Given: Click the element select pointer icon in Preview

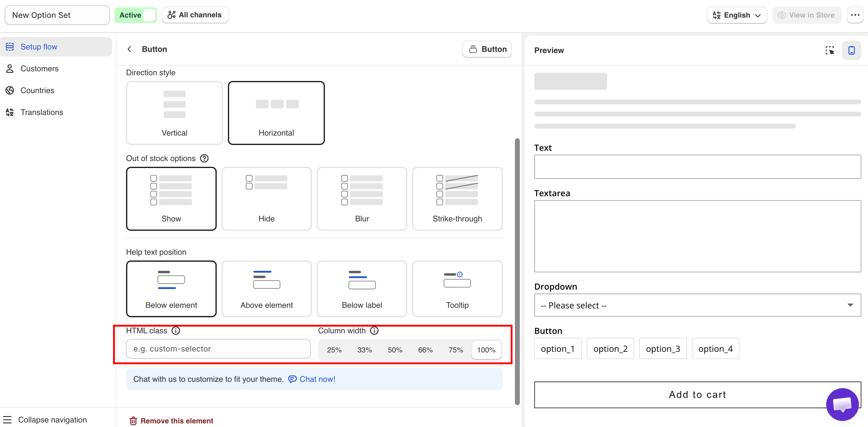Looking at the screenshot, I should coord(830,50).
